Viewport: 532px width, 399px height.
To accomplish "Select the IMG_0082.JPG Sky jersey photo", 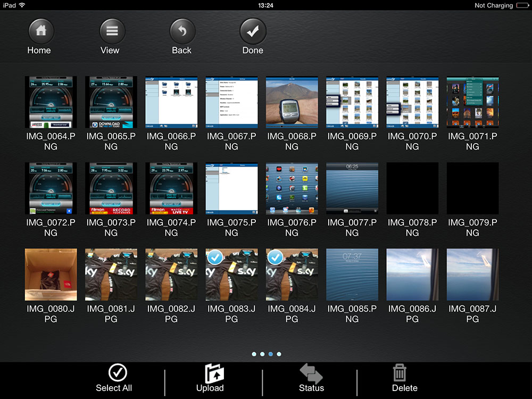I will pos(171,274).
